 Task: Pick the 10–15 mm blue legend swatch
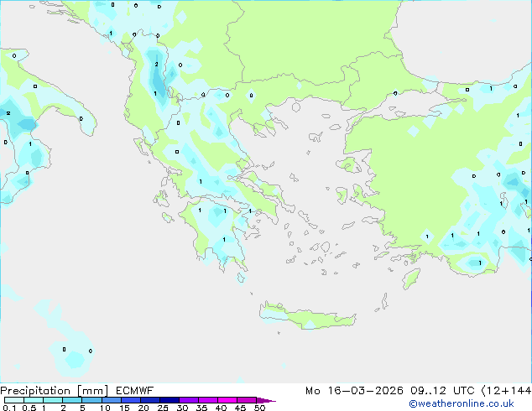pyautogui.click(x=111, y=400)
